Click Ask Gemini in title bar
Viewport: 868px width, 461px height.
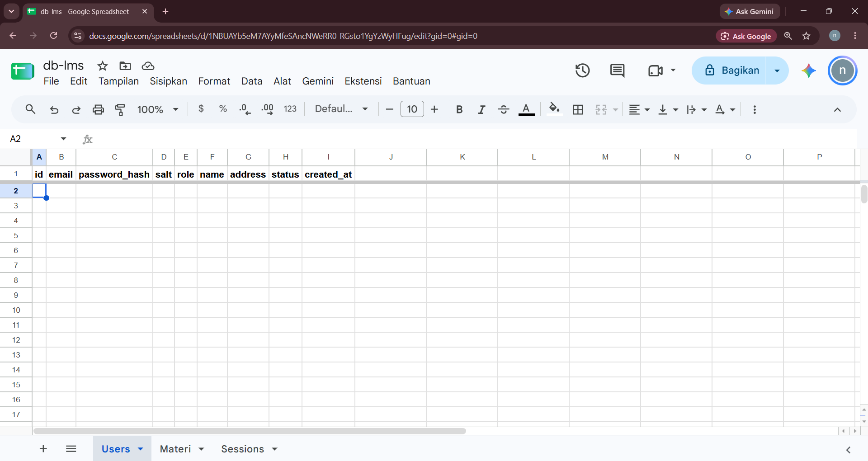tap(750, 11)
